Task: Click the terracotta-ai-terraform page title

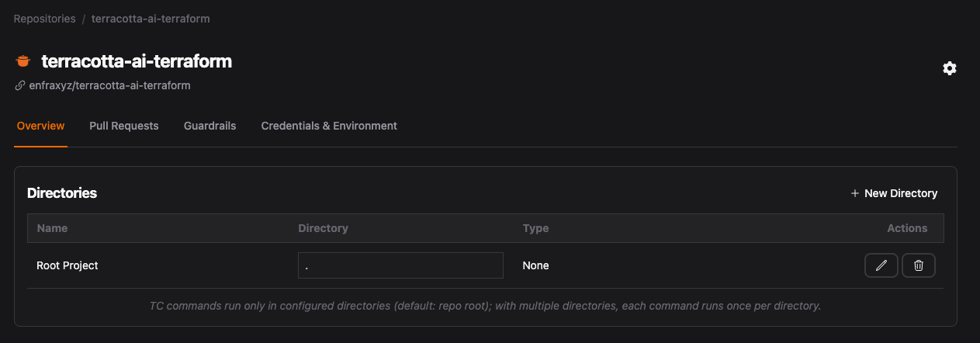Action: [x=137, y=61]
